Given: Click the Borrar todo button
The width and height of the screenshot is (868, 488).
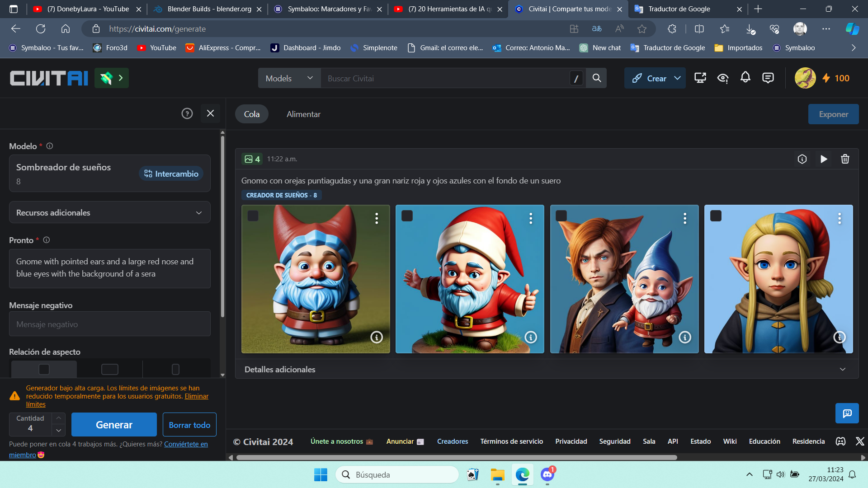Looking at the screenshot, I should tap(189, 425).
